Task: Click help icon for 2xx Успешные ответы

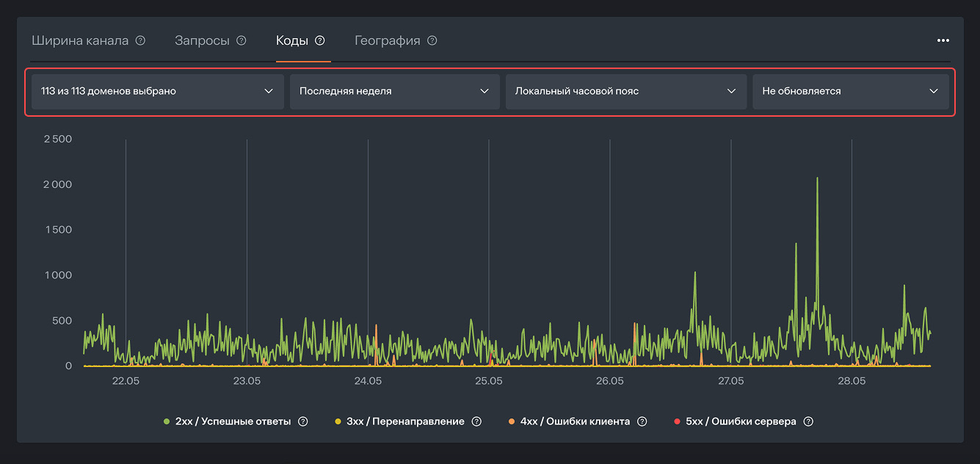Action: pos(302,421)
